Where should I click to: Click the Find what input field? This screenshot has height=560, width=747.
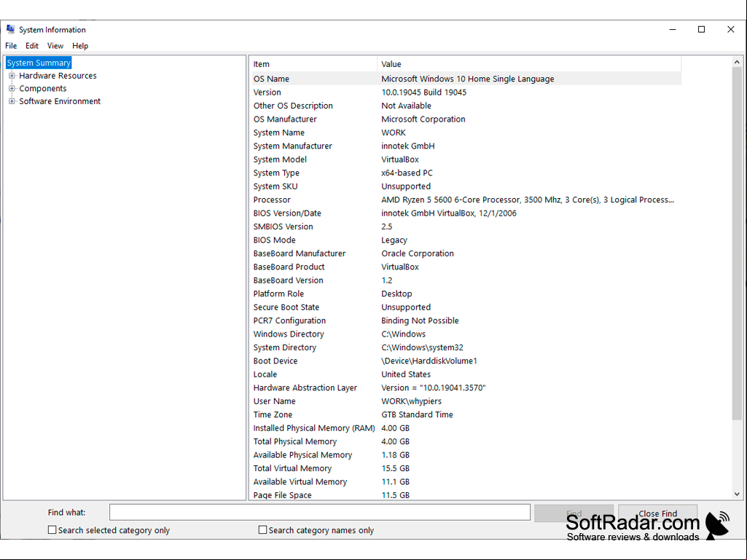pyautogui.click(x=320, y=513)
